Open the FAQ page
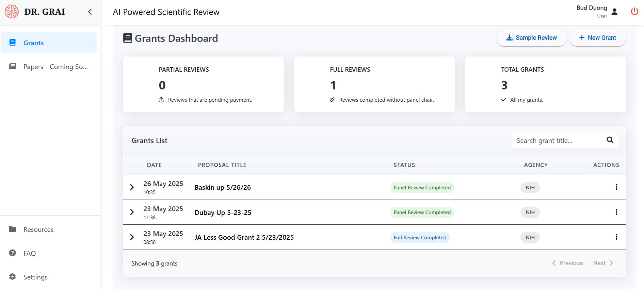The width and height of the screenshot is (644, 289). pos(30,253)
